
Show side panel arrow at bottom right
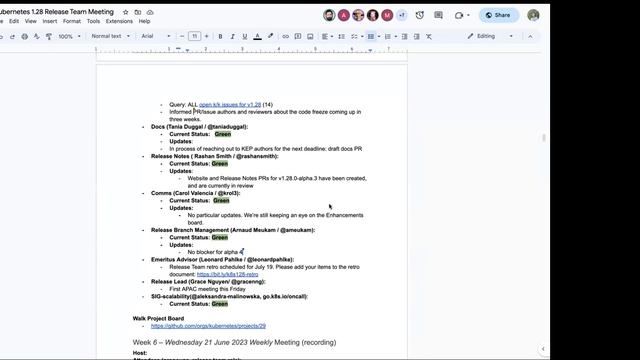click(x=543, y=349)
